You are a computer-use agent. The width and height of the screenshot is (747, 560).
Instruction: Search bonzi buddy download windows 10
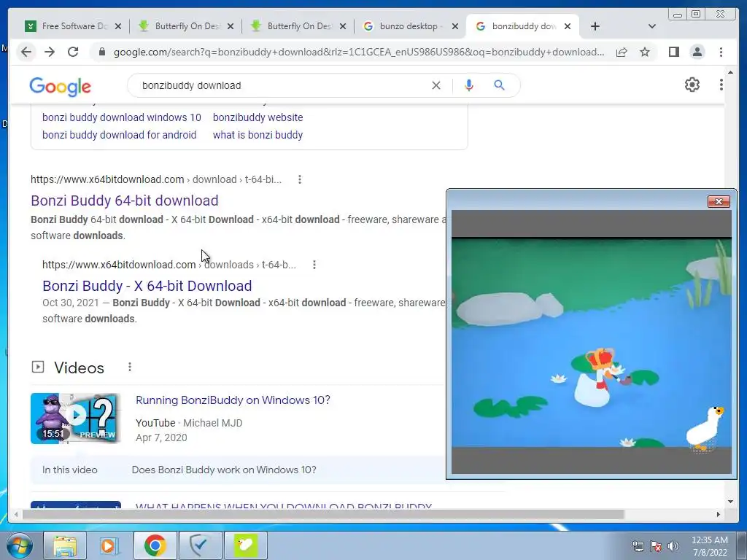click(122, 117)
